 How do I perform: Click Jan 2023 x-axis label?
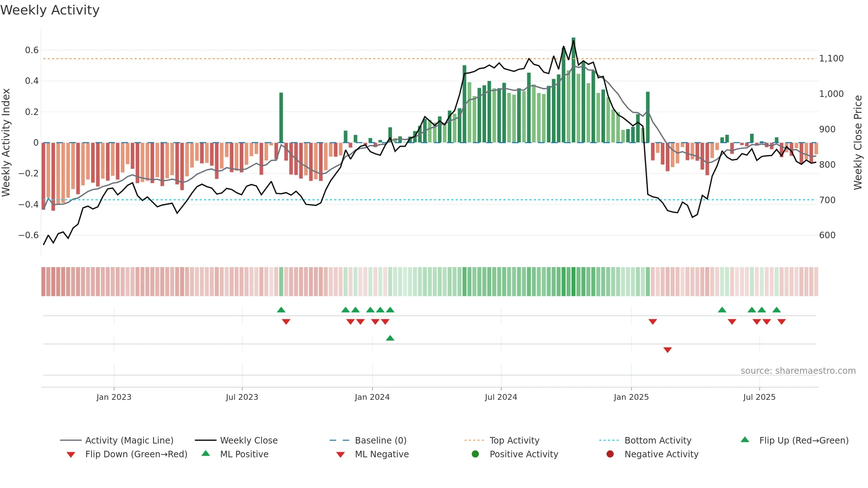coord(114,397)
